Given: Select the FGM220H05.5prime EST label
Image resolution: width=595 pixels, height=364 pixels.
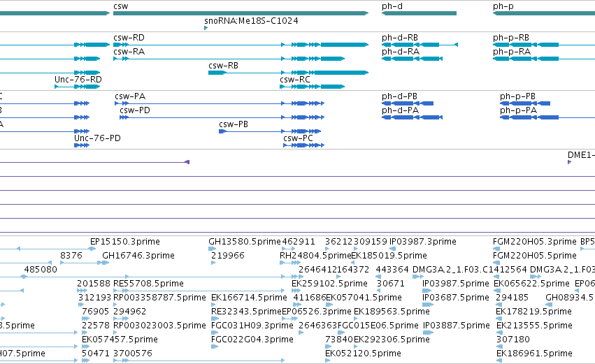Looking at the screenshot, I should pos(535,256).
